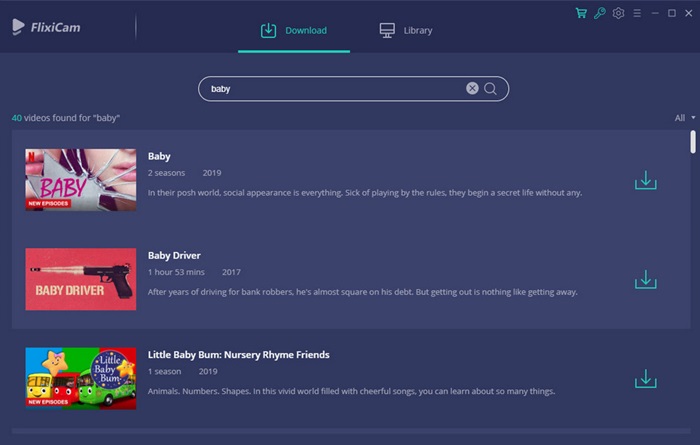Click the shopping cart purchase icon

(581, 13)
